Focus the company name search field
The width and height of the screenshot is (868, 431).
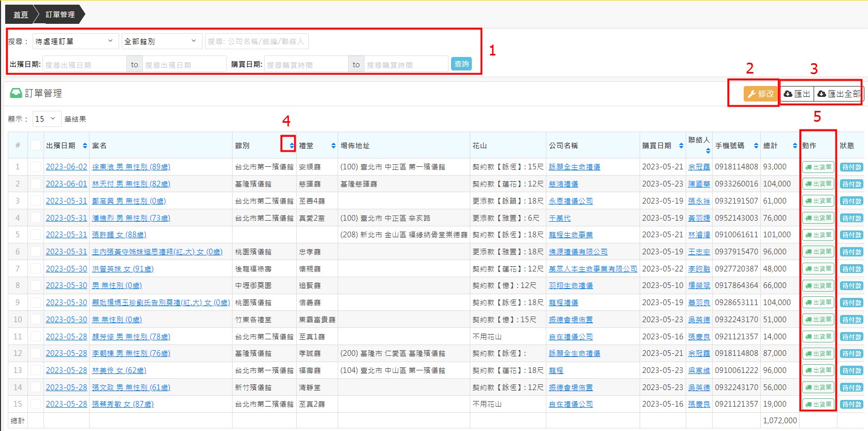tap(257, 41)
